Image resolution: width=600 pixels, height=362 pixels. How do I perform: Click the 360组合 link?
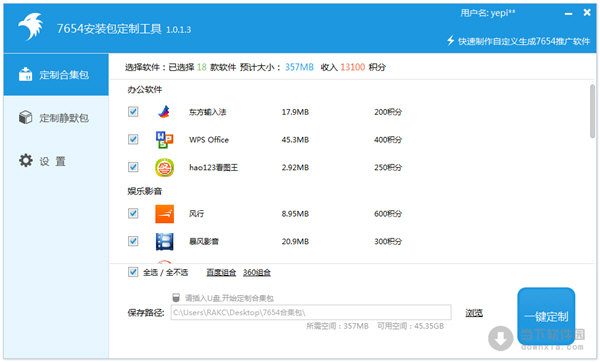(x=257, y=272)
